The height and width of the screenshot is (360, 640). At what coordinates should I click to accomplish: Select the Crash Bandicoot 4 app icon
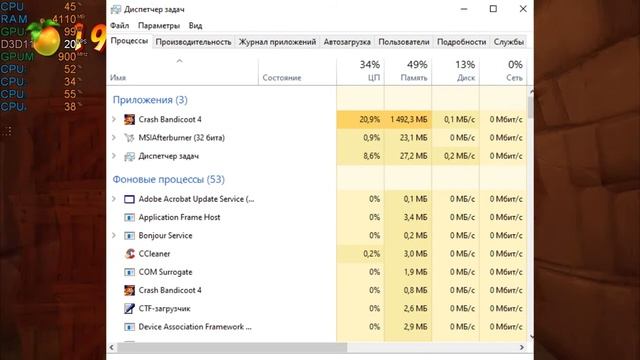[x=129, y=119]
